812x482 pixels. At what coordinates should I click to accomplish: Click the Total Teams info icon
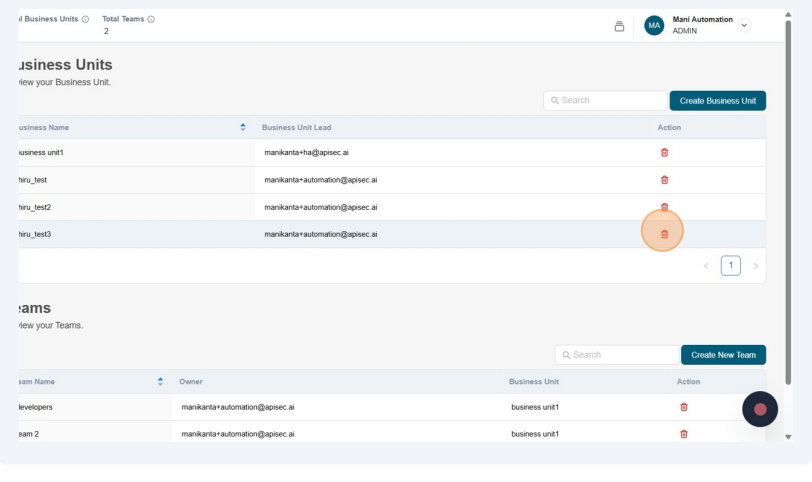pos(151,19)
